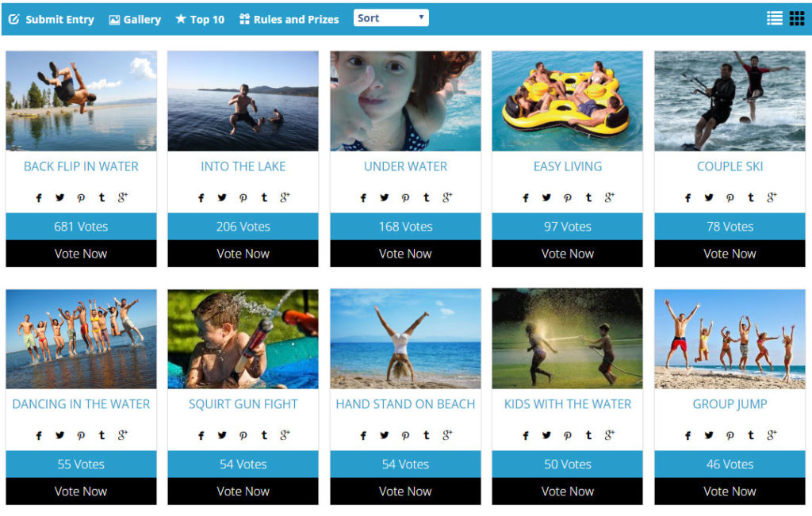Share Couple Ski on Google Plus

pos(772,197)
